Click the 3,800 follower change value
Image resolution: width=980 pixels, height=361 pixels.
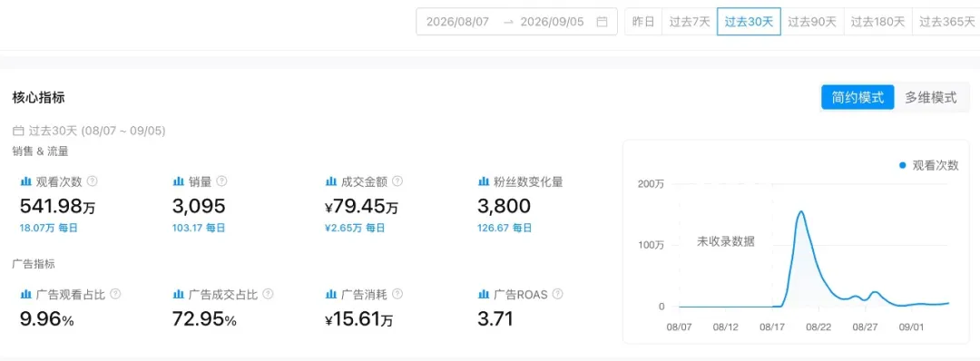[504, 206]
